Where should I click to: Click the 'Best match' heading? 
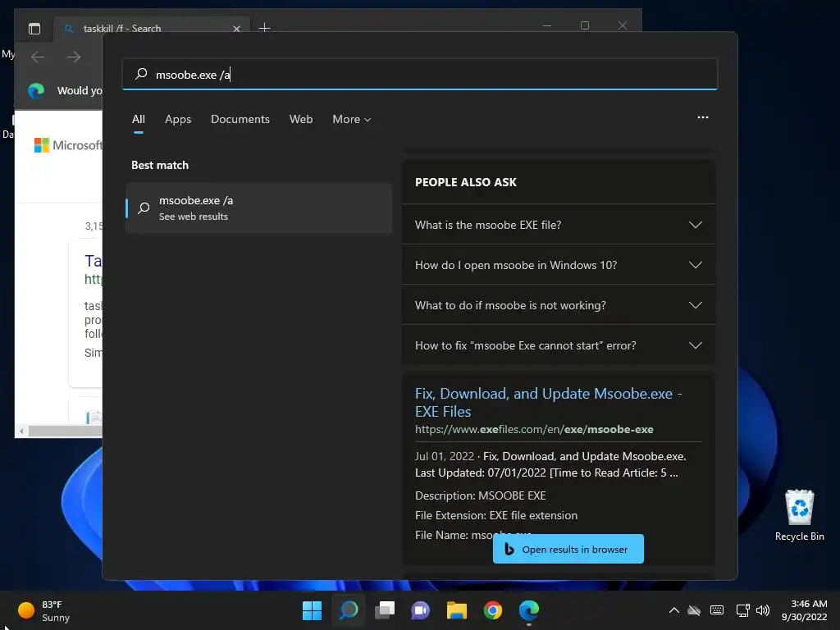point(160,165)
